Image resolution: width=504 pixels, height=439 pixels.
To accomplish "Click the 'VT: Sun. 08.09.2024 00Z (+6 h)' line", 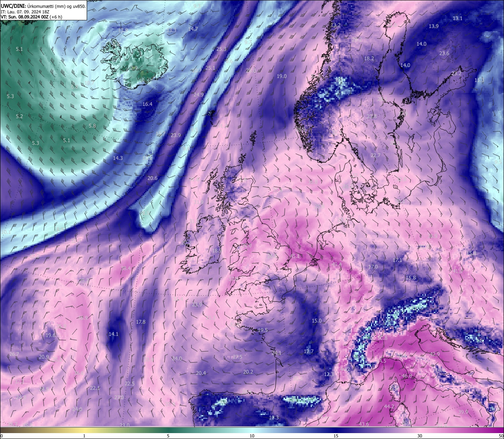I will click(x=31, y=17).
